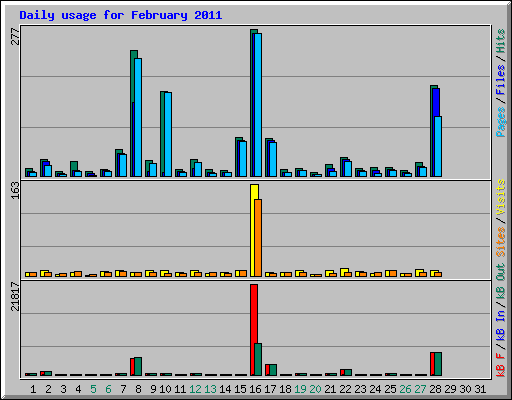Click the day 16 yellow visits bar
Image resolution: width=512 pixels, height=400 pixels.
[254, 230]
